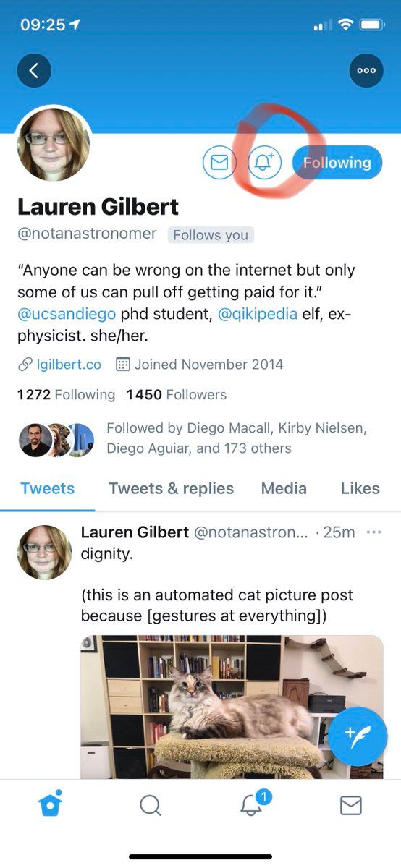View the 1272 Following list
Image resolution: width=401 pixels, height=868 pixels.
pos(66,394)
